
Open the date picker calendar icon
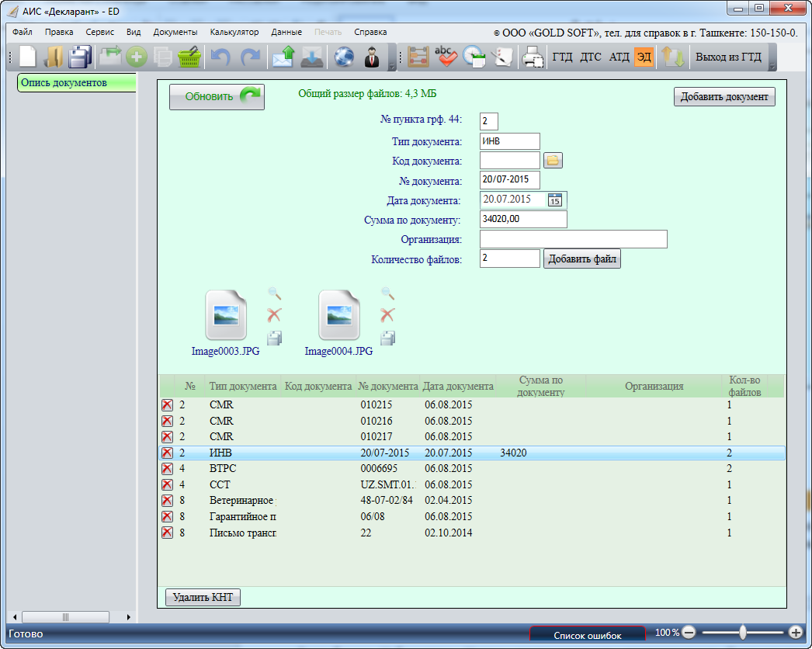pyautogui.click(x=554, y=200)
